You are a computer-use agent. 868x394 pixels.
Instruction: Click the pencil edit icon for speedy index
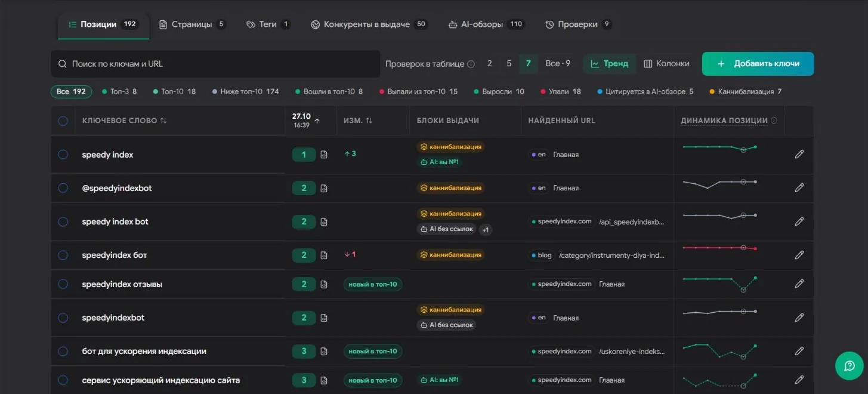pos(799,154)
